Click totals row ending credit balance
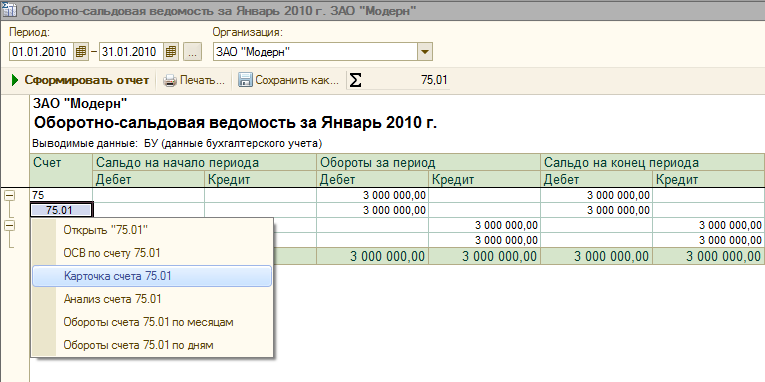 pyautogui.click(x=708, y=257)
